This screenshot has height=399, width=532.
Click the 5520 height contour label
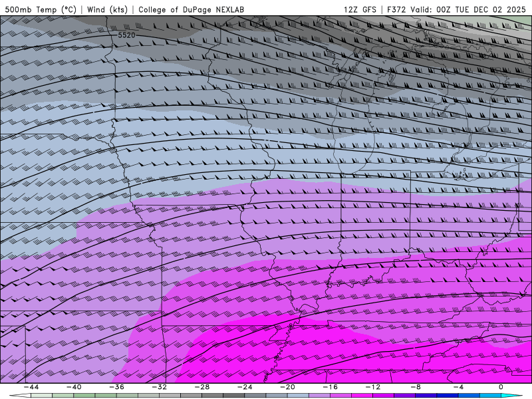pos(126,35)
